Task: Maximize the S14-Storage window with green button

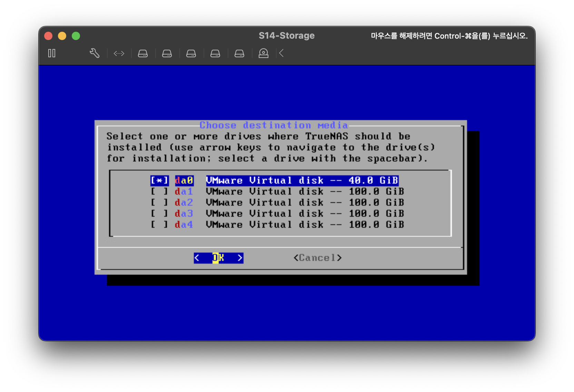Action: tap(76, 36)
